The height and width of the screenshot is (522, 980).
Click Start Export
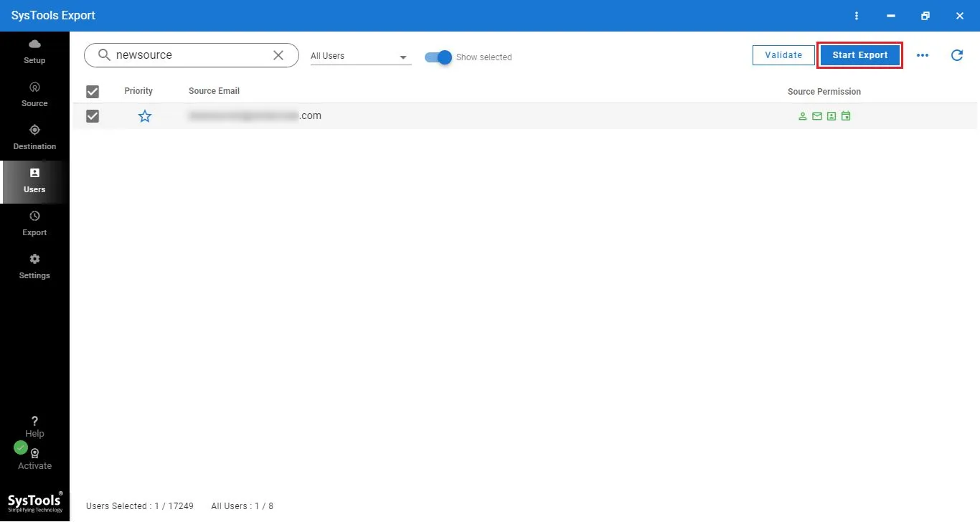[860, 55]
